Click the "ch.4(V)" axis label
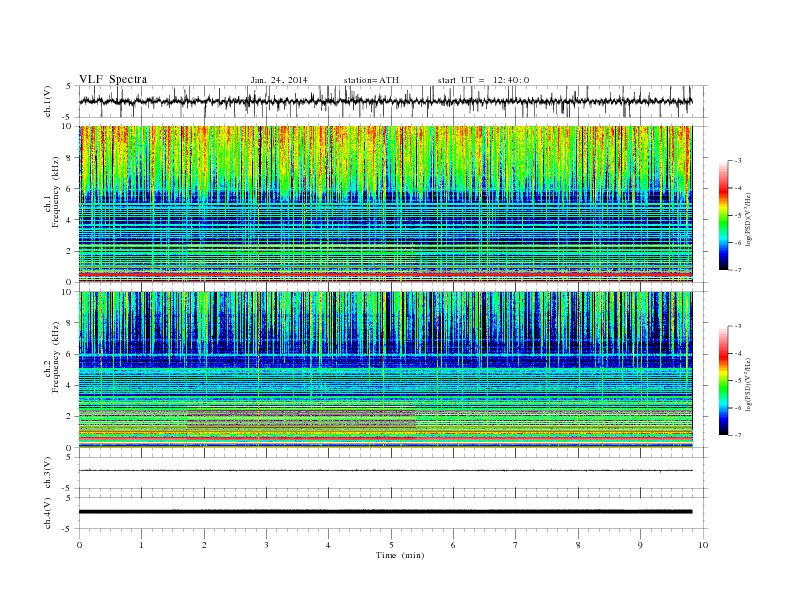Image resolution: width=792 pixels, height=612 pixels. [x=48, y=513]
